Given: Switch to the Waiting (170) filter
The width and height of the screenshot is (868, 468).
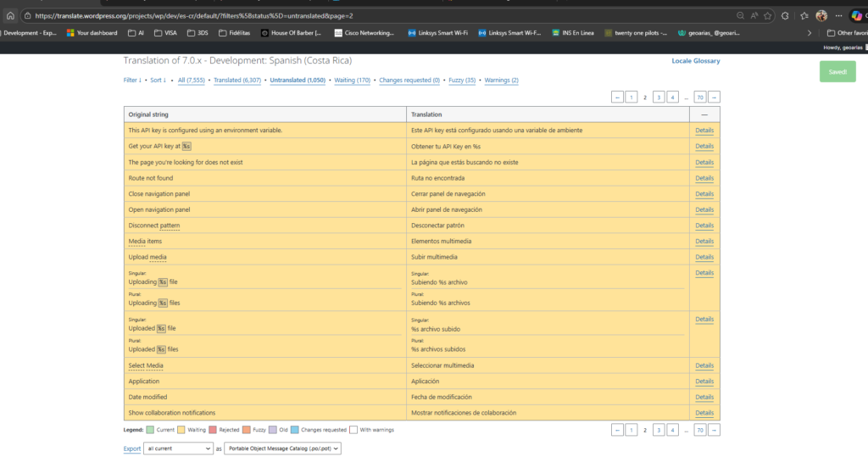Looking at the screenshot, I should coord(352,80).
